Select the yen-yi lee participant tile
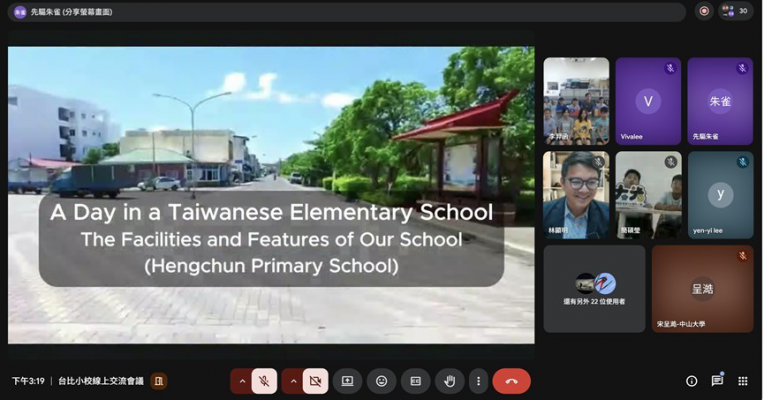Image resolution: width=764 pixels, height=400 pixels. 720,195
